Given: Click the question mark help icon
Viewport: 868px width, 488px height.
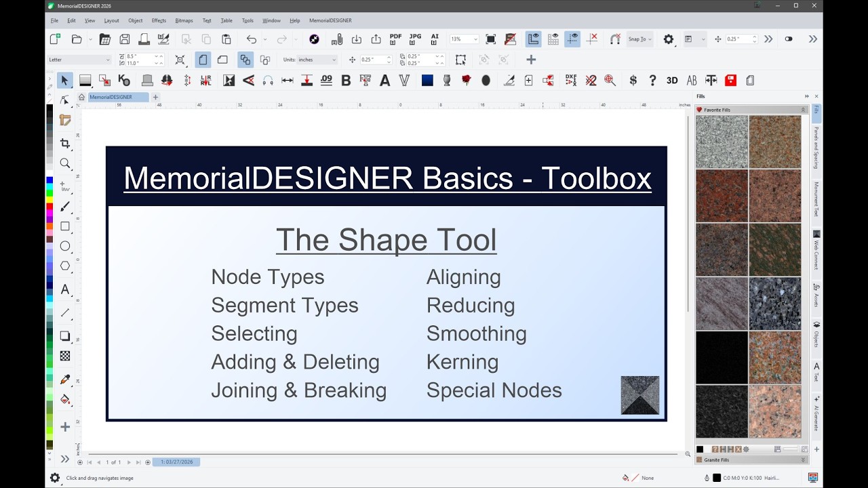Looking at the screenshot, I should coord(652,80).
